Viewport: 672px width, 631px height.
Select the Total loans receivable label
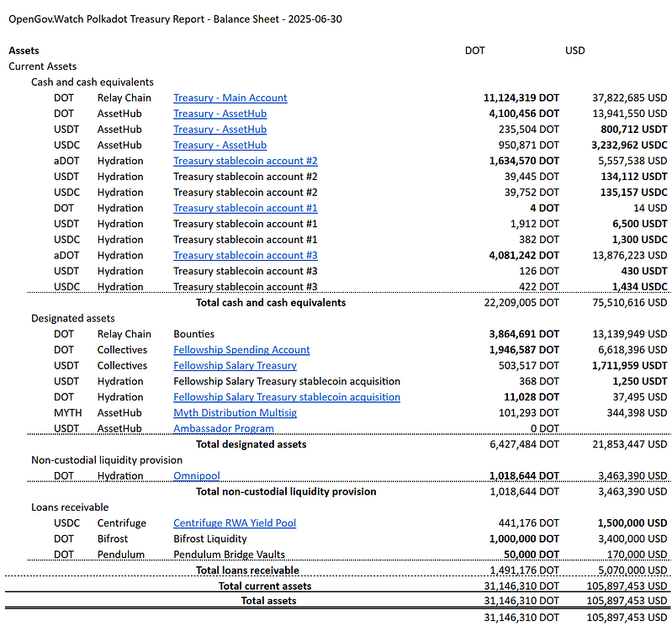click(247, 570)
